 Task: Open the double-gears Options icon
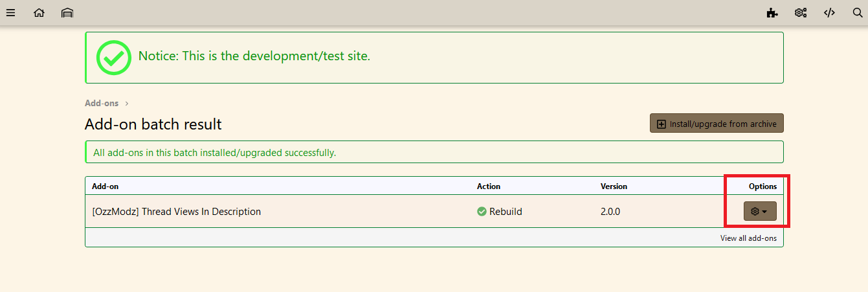click(x=801, y=12)
